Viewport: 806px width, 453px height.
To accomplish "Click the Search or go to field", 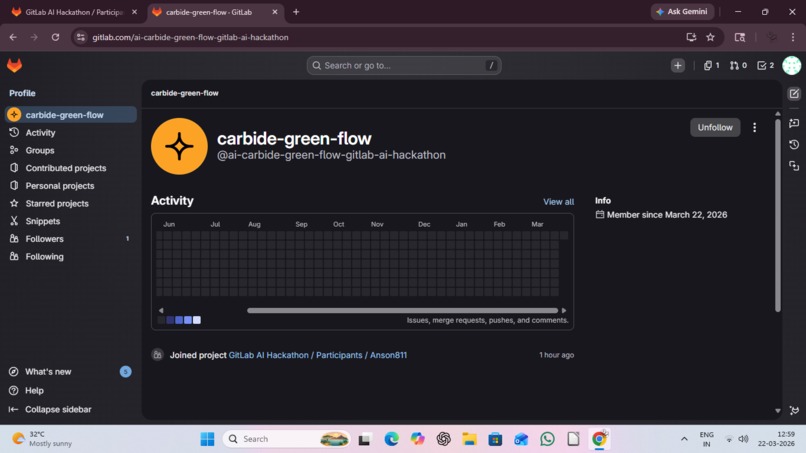I will pyautogui.click(x=404, y=65).
